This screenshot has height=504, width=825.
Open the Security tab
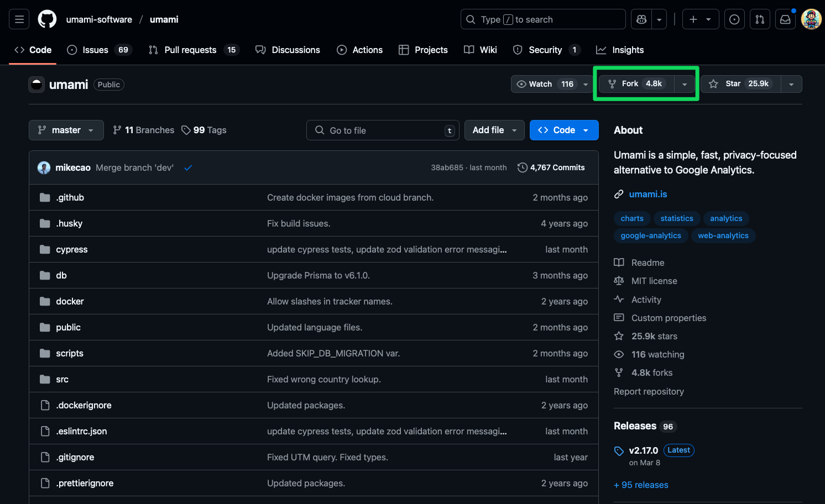click(546, 50)
